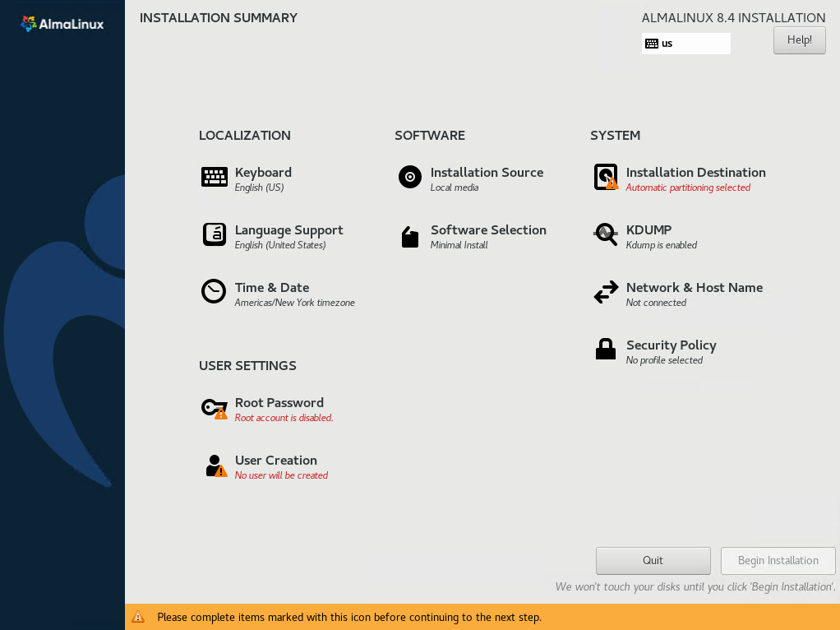This screenshot has width=840, height=630.
Task: Click the Language Support icon
Action: [x=214, y=234]
